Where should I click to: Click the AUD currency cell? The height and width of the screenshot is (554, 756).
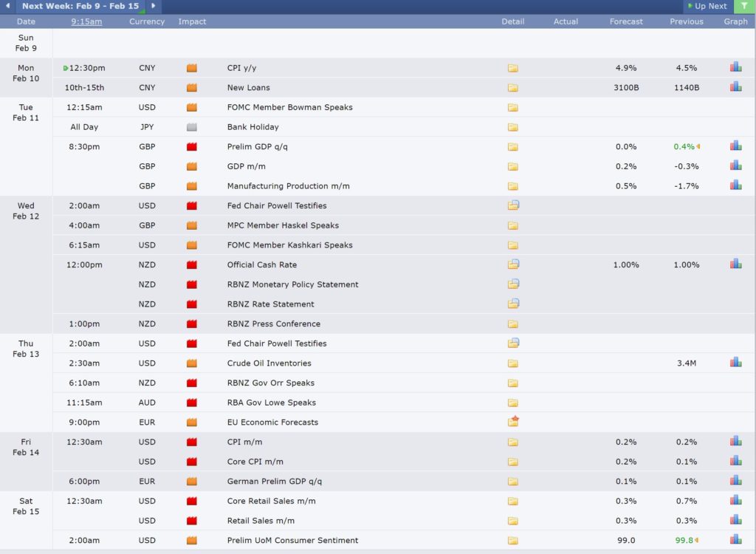(147, 403)
